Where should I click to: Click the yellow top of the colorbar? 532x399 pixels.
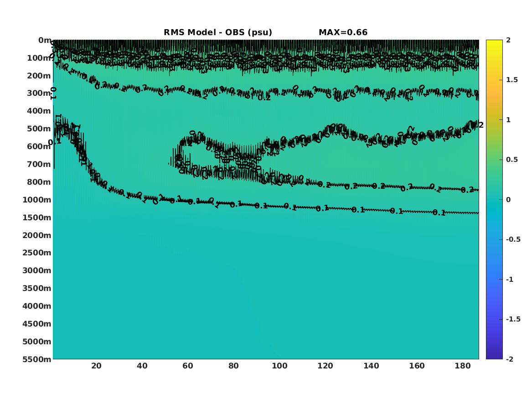(494, 43)
